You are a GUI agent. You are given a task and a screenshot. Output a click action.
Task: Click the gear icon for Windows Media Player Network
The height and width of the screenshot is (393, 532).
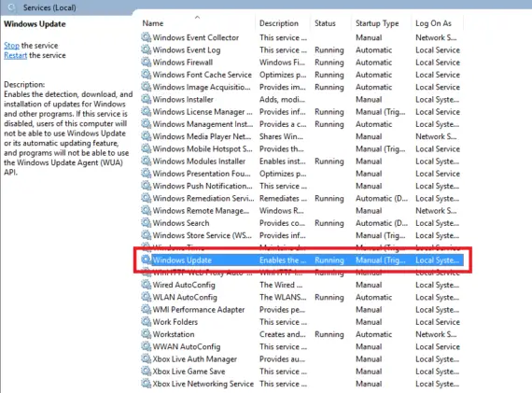pos(146,135)
